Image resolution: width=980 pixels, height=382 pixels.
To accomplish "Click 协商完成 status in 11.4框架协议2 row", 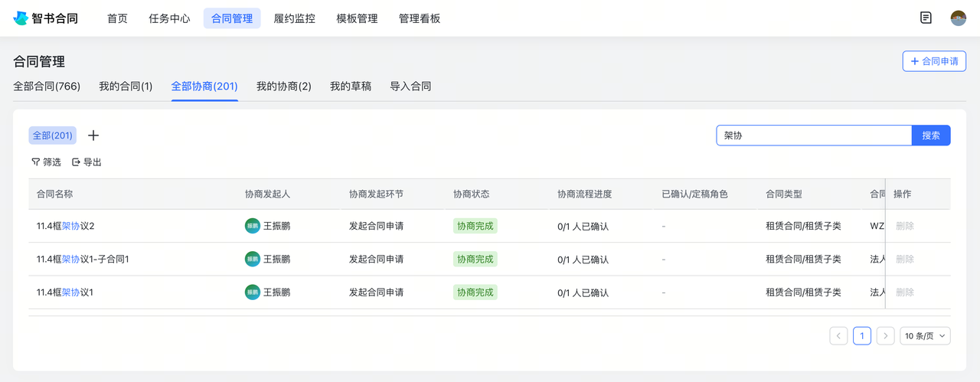I will coord(475,226).
